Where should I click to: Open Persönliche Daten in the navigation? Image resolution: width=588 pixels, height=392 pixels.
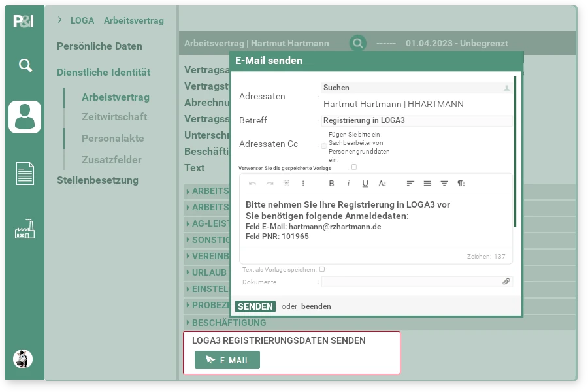(x=99, y=46)
